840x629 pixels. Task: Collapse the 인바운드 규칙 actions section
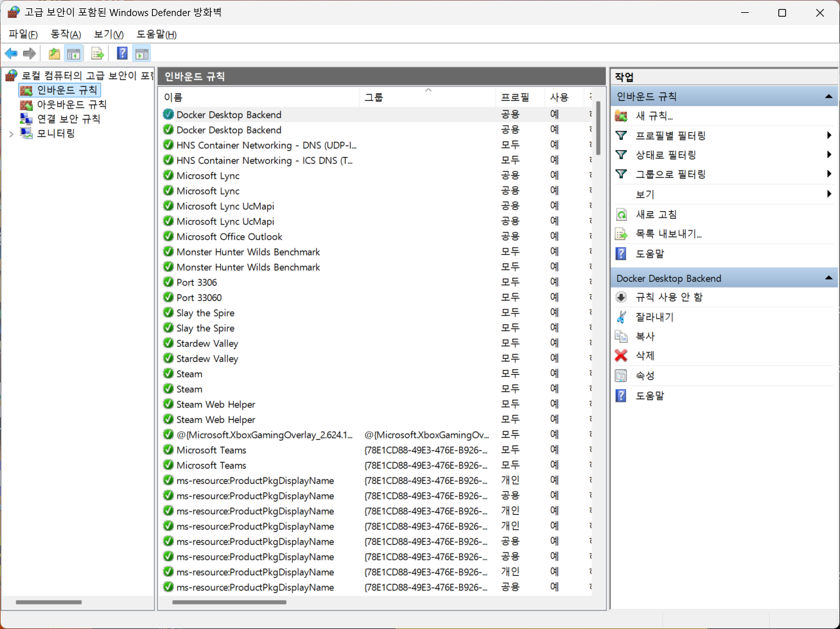point(829,96)
